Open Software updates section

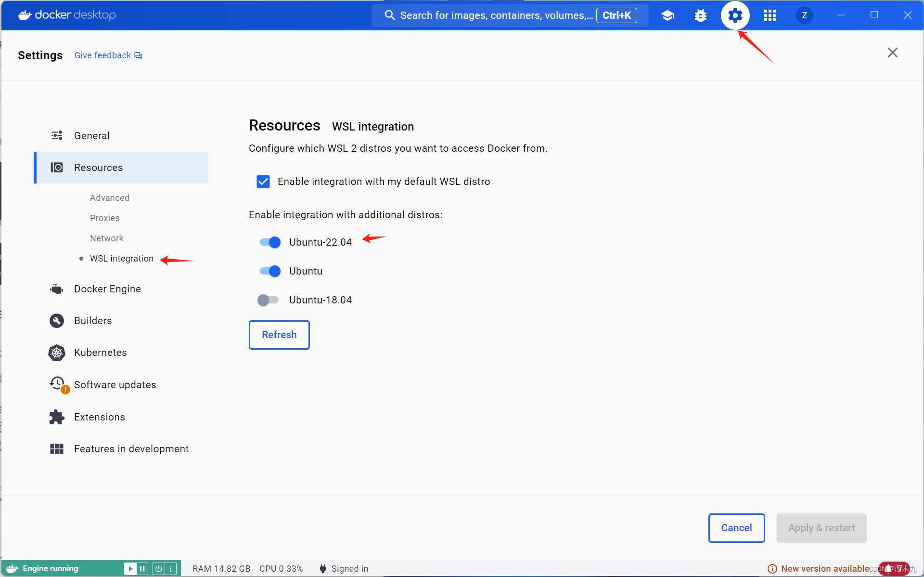pos(115,384)
